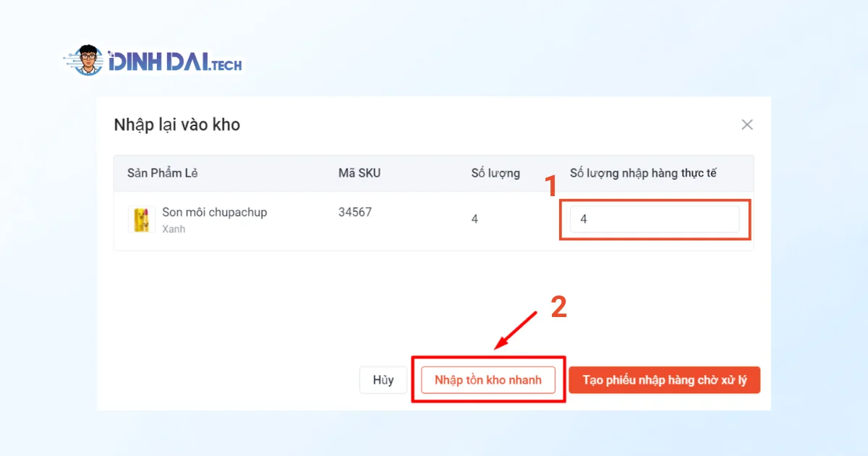Screen dimensions: 868x456
Task: Click the Xanh variant label
Action: click(174, 229)
